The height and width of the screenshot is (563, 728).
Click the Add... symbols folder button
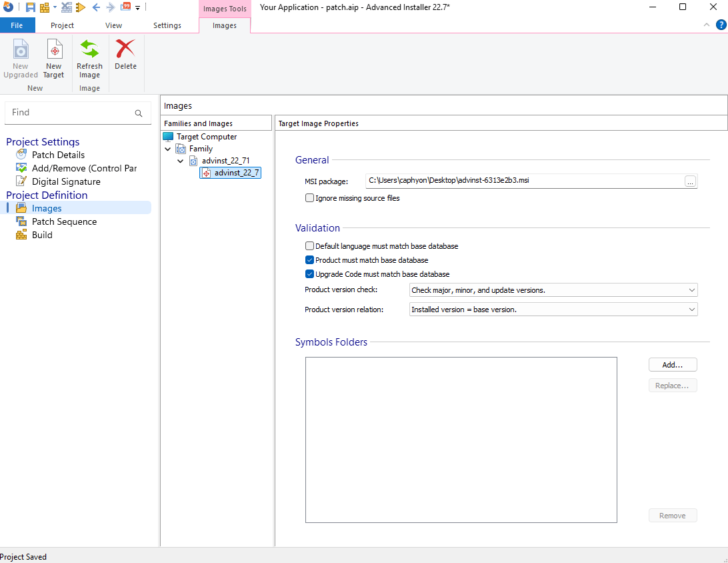point(672,365)
